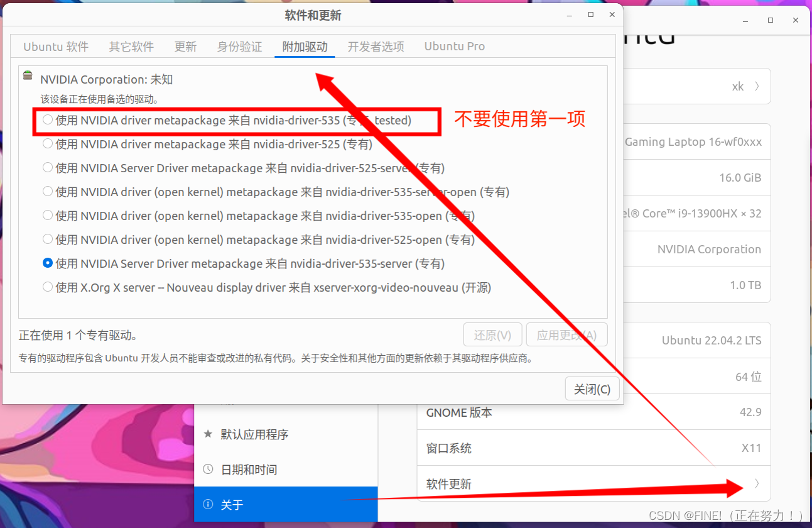Click the 16.0 GiB memory value
Image resolution: width=812 pixels, height=528 pixels.
pos(740,178)
